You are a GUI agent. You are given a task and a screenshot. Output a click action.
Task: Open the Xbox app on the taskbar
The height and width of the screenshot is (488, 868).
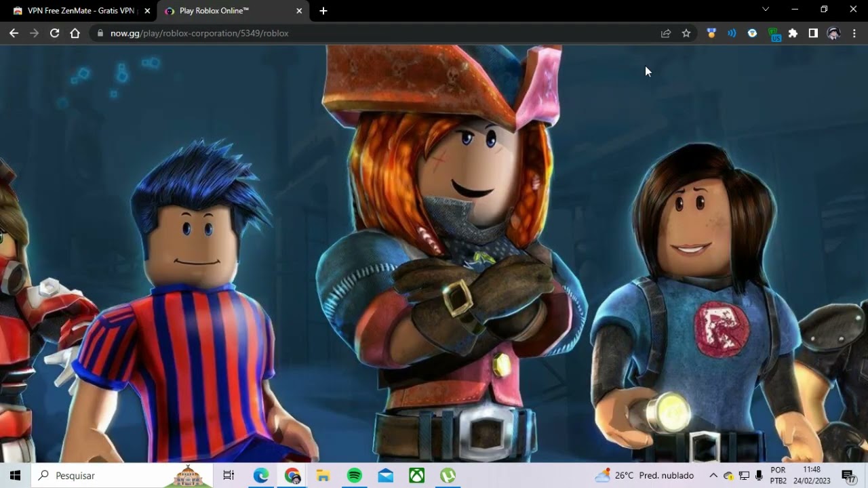point(417,476)
